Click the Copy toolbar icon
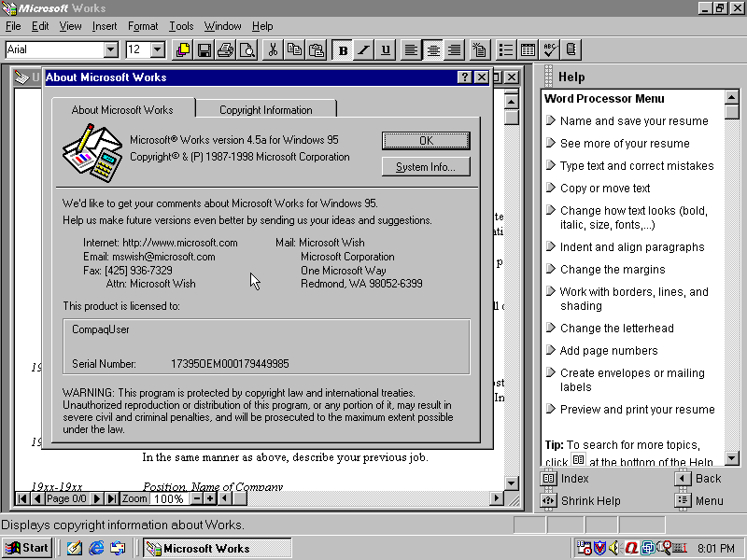The width and height of the screenshot is (747, 560). tap(295, 49)
